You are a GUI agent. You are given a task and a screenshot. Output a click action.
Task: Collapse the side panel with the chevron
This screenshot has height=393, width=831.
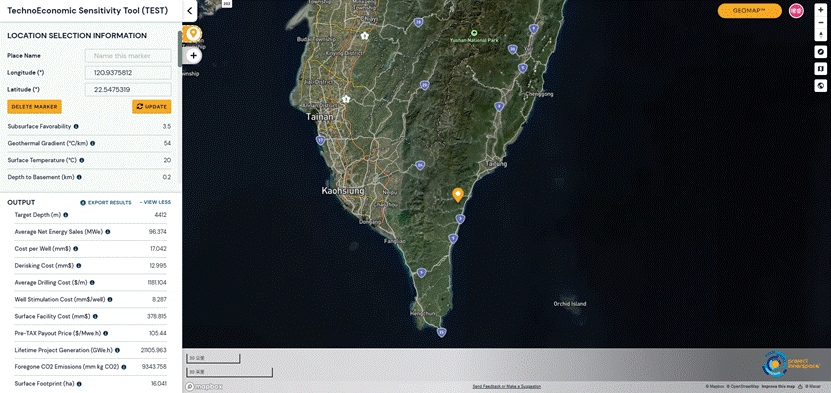pos(189,11)
